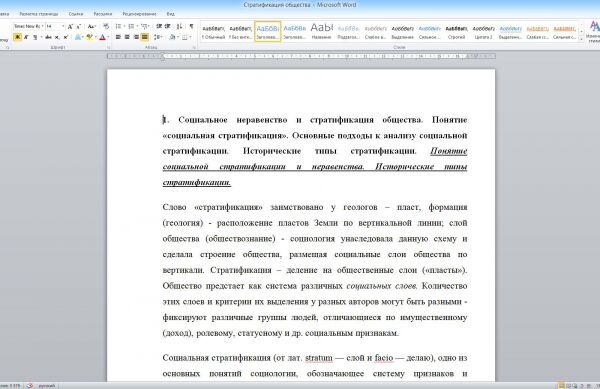Click the underlined word facio
This screenshot has width=600, height=389.
coord(384,358)
